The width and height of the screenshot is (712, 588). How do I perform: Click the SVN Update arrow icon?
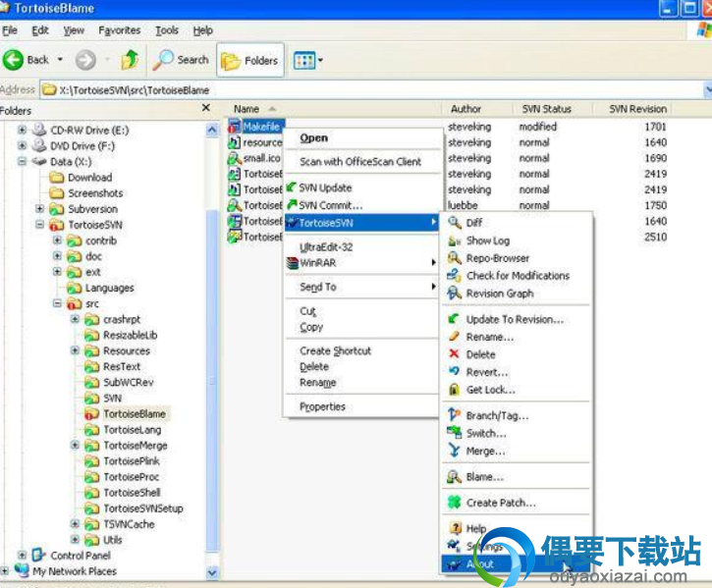point(292,187)
